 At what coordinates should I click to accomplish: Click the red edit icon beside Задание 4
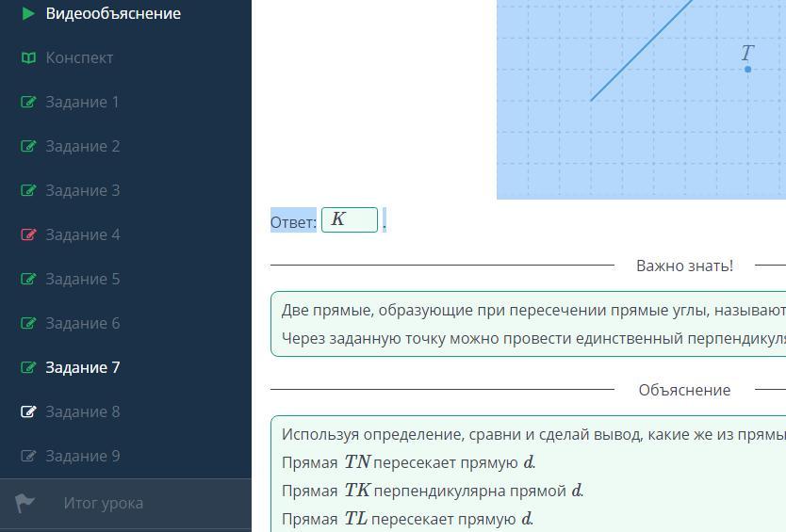pos(28,234)
